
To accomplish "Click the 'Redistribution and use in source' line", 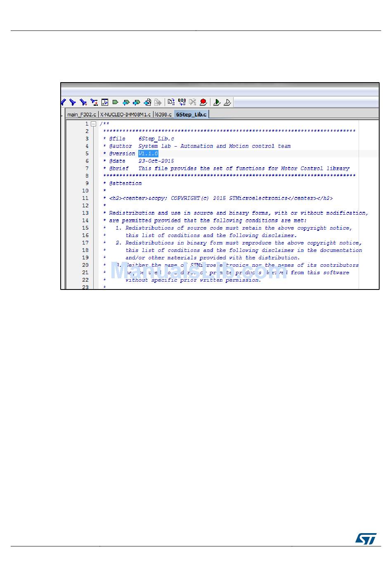I will 235,213.
